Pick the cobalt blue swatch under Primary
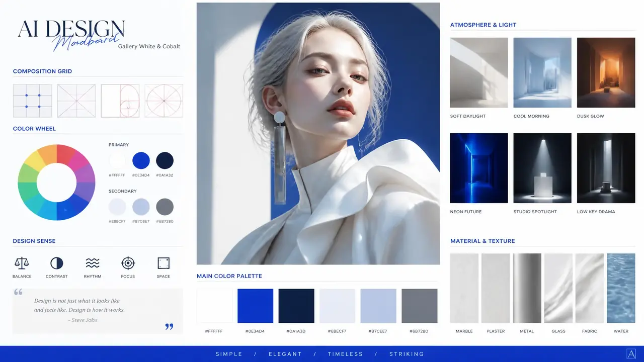 [141, 161]
